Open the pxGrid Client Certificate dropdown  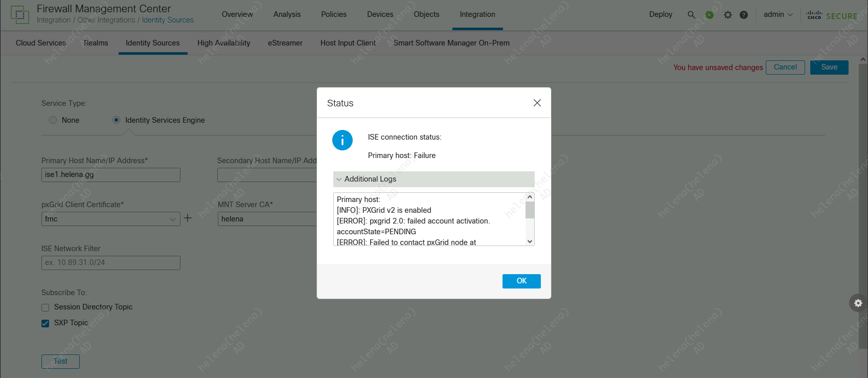pyautogui.click(x=110, y=219)
